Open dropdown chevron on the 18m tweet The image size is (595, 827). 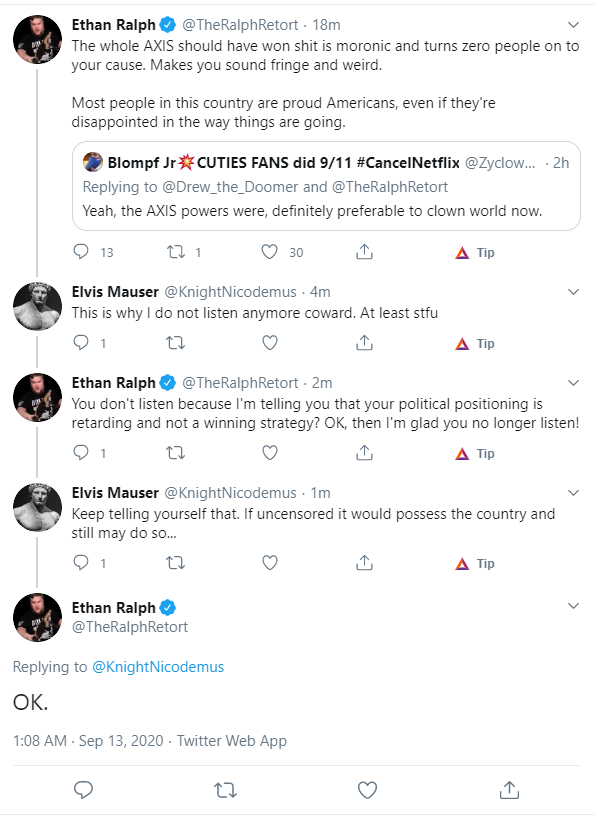coord(573,25)
